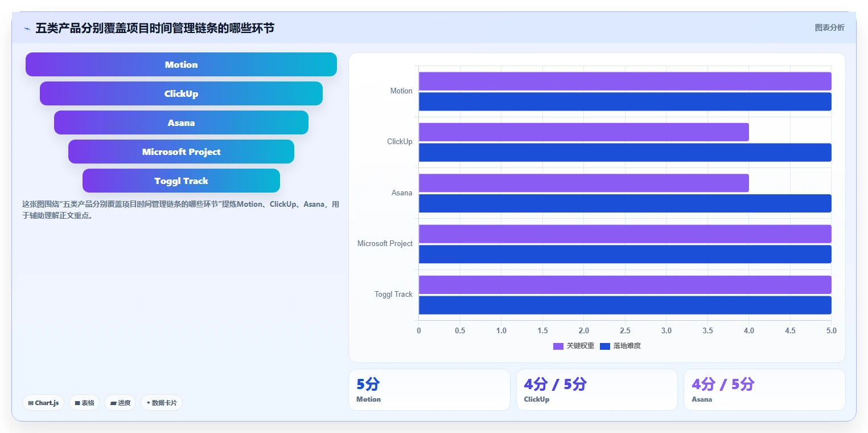
Task: Click the 2.5 tick on the x-axis
Action: [x=625, y=330]
